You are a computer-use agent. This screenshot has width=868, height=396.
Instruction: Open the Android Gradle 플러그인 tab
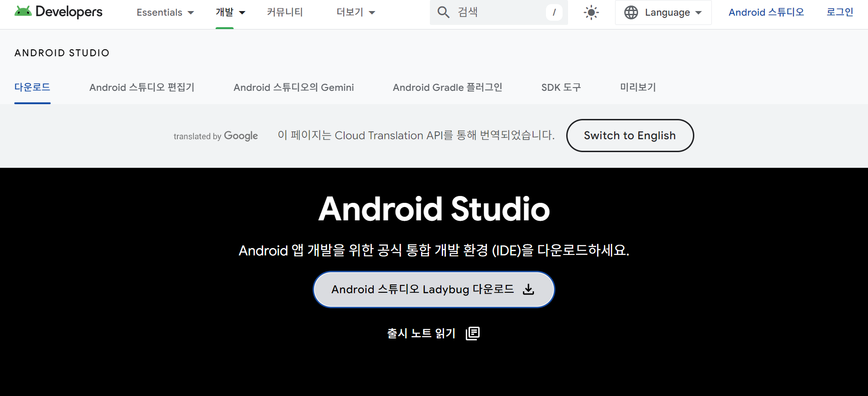click(x=447, y=87)
